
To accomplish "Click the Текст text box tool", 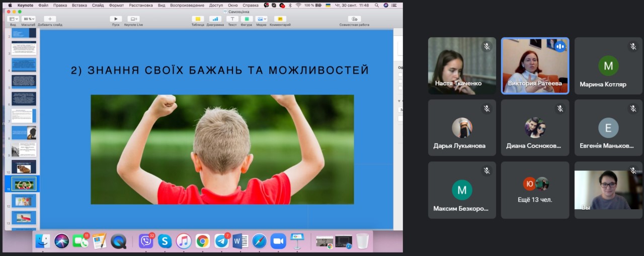I will pyautogui.click(x=232, y=19).
